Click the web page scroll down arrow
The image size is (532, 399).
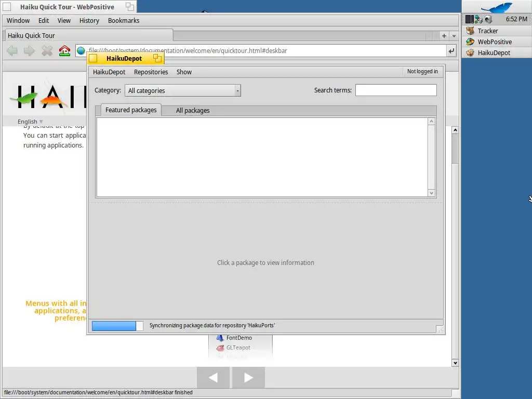tap(455, 363)
